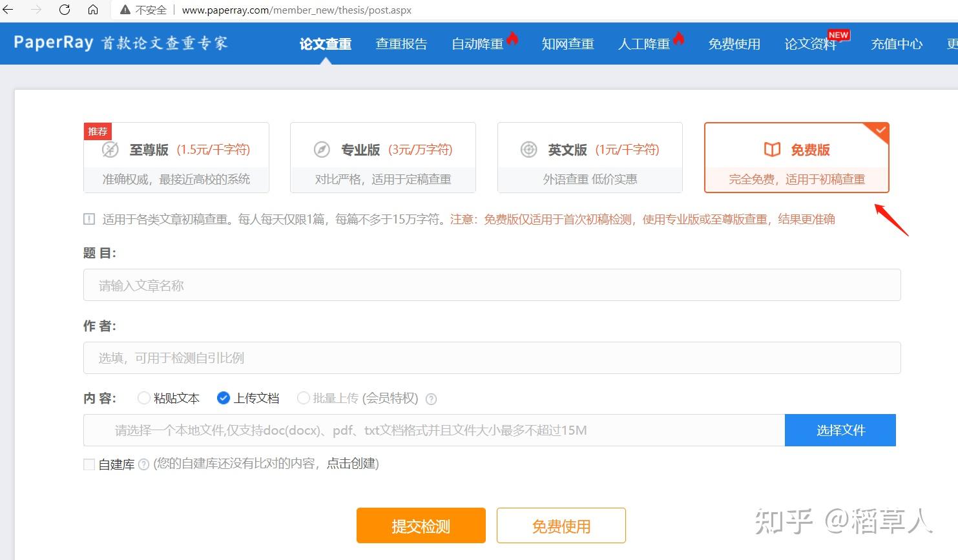Screen dimensions: 958x560
Task: Click the (1元/千字符) price text
Action: click(x=627, y=150)
